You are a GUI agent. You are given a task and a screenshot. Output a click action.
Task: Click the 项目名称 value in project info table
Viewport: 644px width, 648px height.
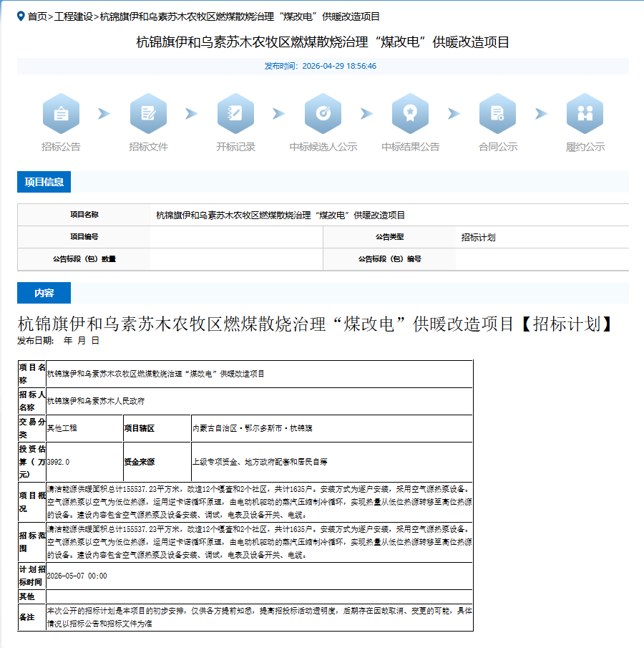(x=280, y=215)
